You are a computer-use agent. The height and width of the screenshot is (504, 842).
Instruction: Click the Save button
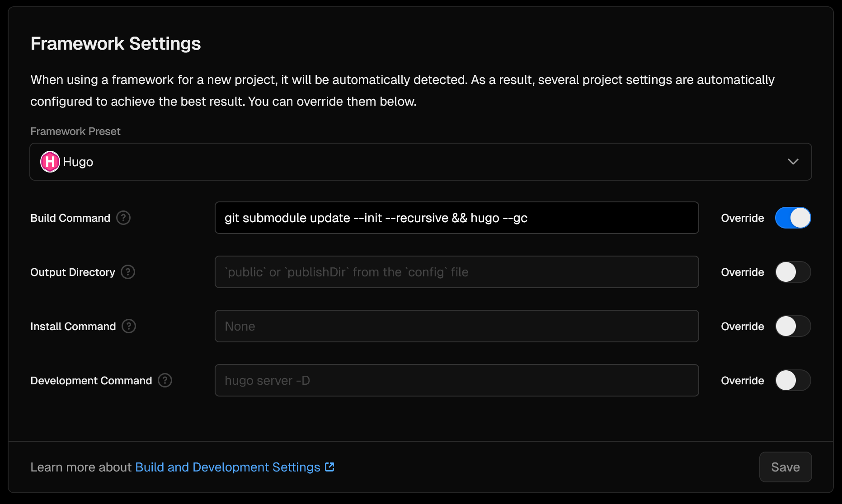pos(786,467)
